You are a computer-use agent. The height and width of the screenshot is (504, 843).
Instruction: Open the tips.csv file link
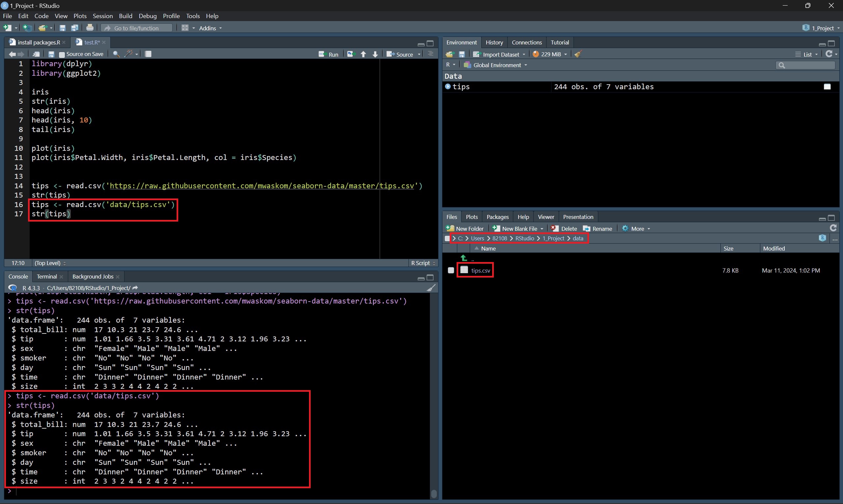point(480,270)
